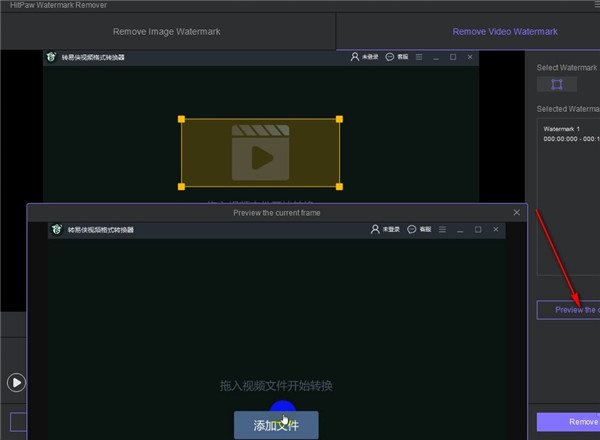
Task: Open the hamburger menu in preview dialog
Action: (x=443, y=230)
